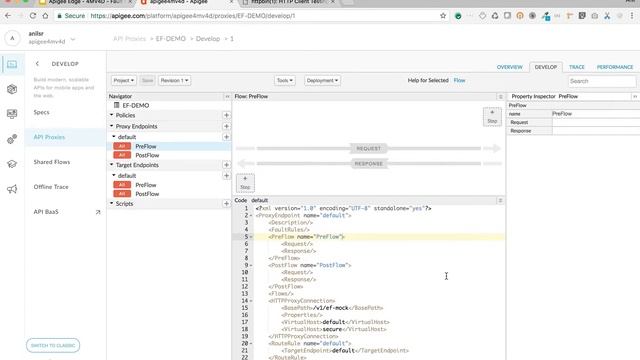Image resolution: width=640 pixels, height=360 pixels.
Task: Collapse the Target Endpoints section
Action: [x=111, y=164]
